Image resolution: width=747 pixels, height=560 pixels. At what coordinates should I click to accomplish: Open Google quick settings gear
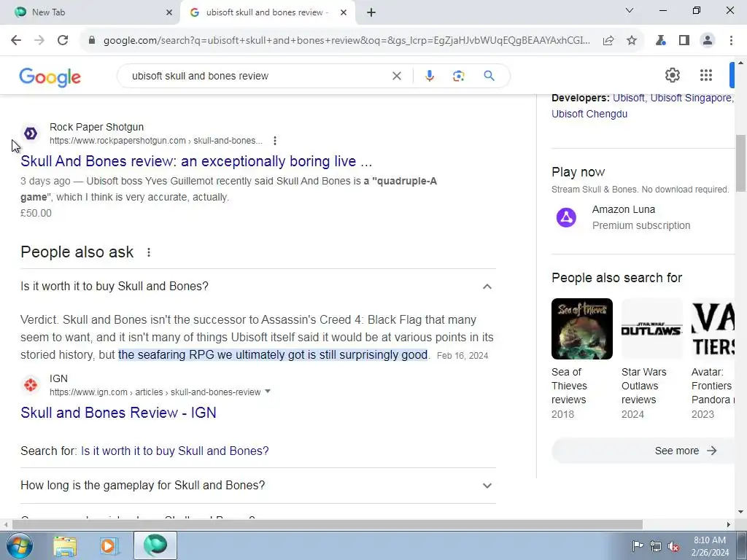(x=672, y=75)
